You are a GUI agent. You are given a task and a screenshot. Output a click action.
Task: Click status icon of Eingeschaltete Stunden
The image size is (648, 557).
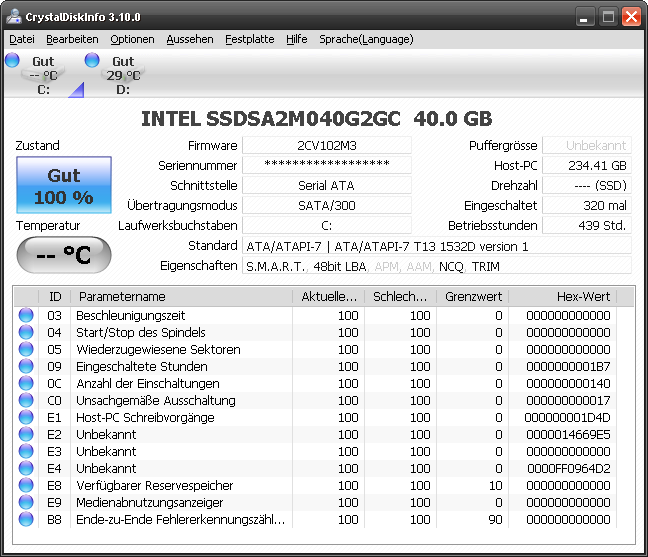[x=26, y=366]
